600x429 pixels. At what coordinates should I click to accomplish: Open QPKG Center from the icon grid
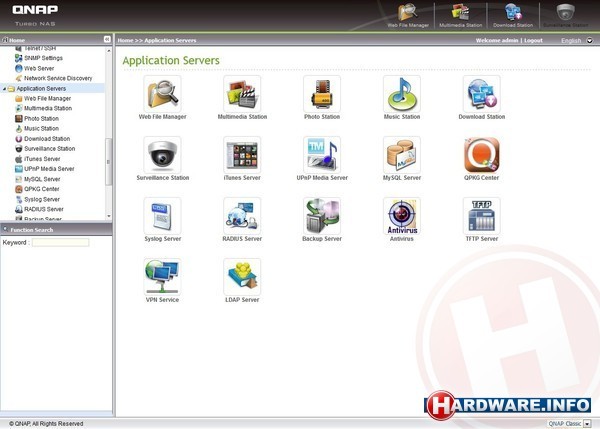[x=481, y=155]
